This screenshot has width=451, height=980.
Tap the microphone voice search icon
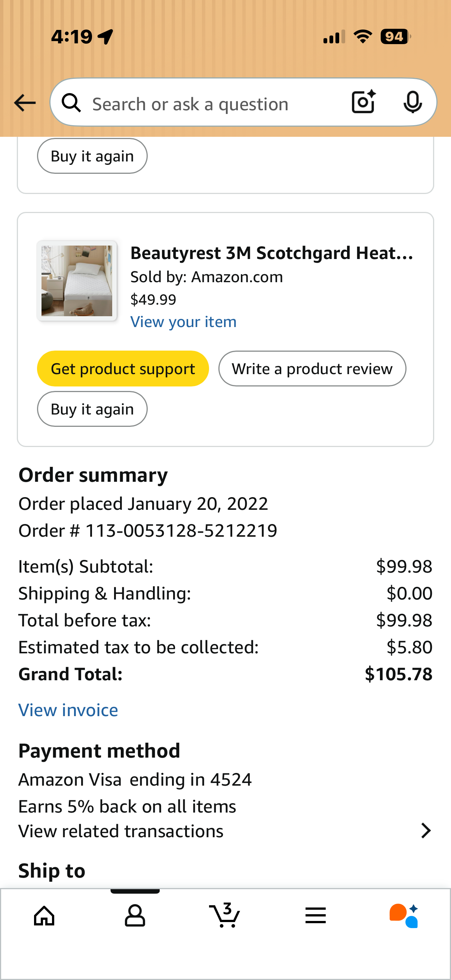pos(412,102)
